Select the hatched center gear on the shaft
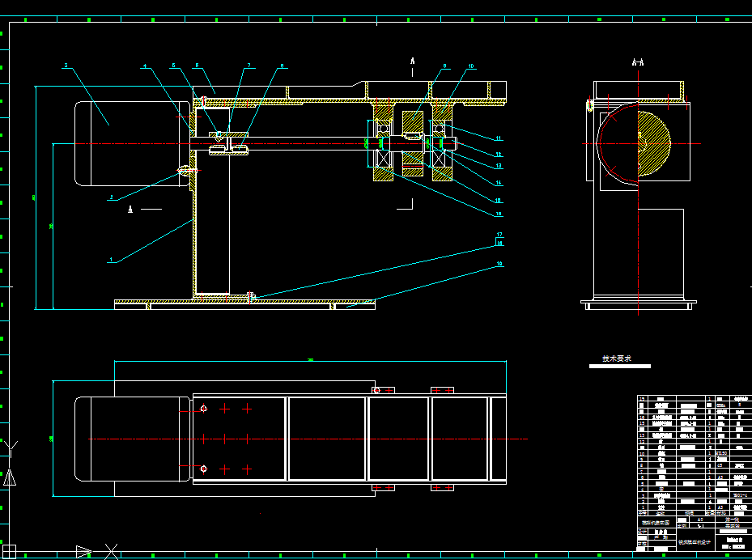 (x=413, y=143)
